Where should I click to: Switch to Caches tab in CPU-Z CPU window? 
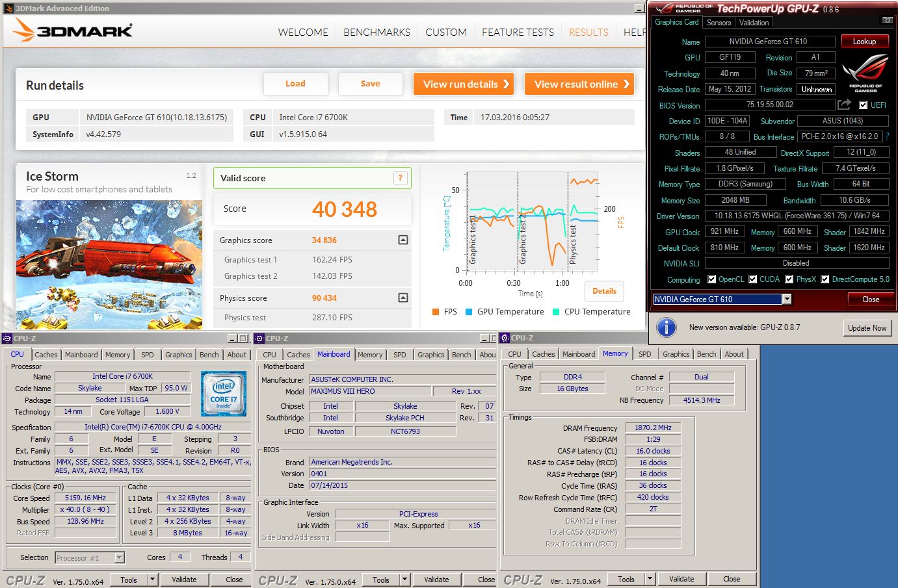point(46,355)
